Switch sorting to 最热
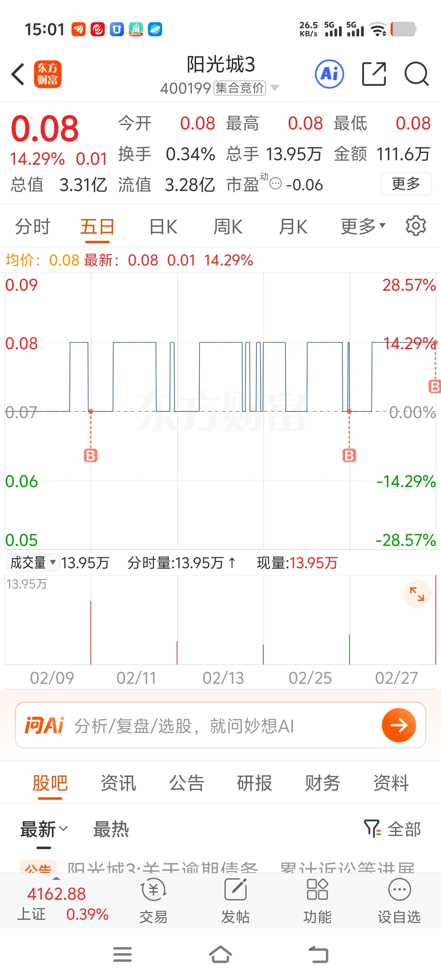This screenshot has width=441, height=980. [111, 829]
